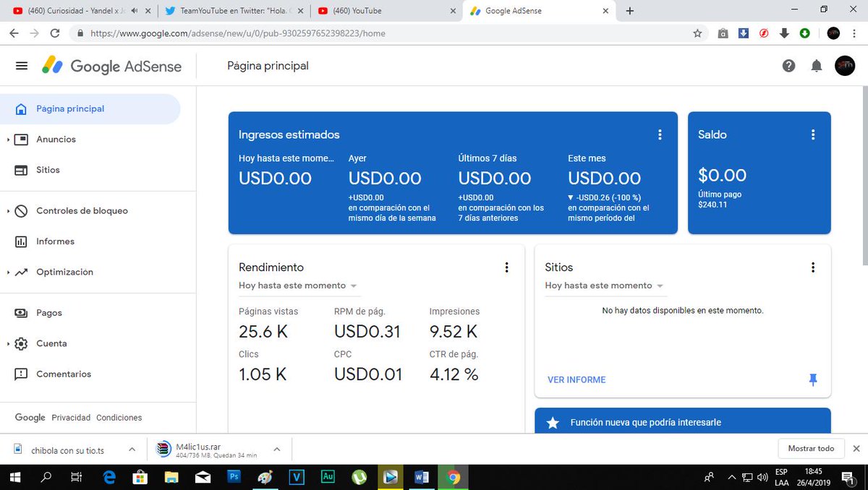Click the dark gray down-arrow extension icon
The width and height of the screenshot is (868, 490).
(x=784, y=33)
